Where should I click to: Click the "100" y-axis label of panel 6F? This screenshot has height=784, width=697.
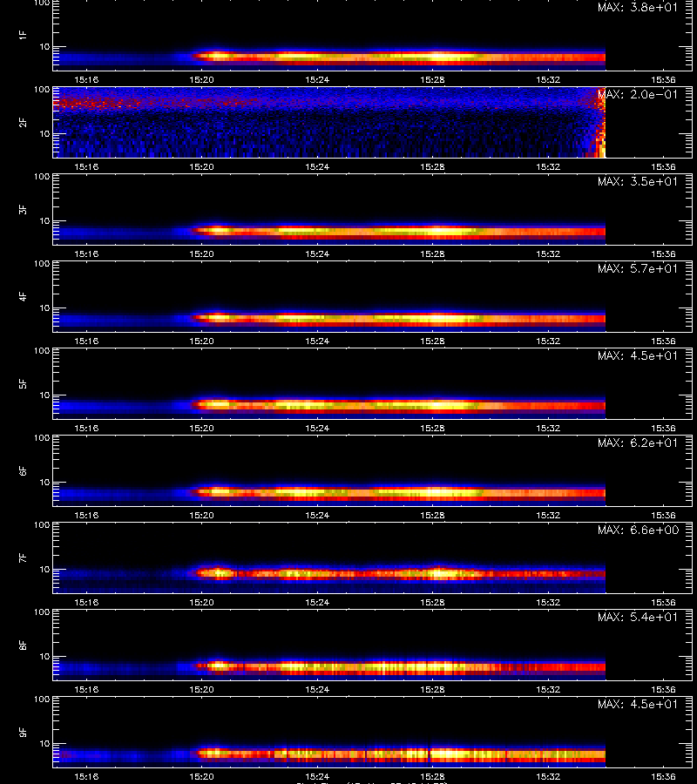pyautogui.click(x=42, y=438)
